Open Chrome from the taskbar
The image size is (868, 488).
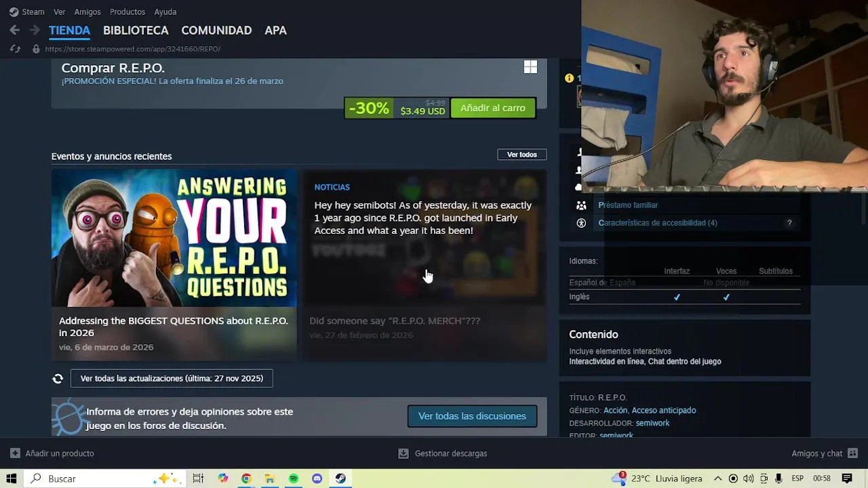(x=246, y=479)
